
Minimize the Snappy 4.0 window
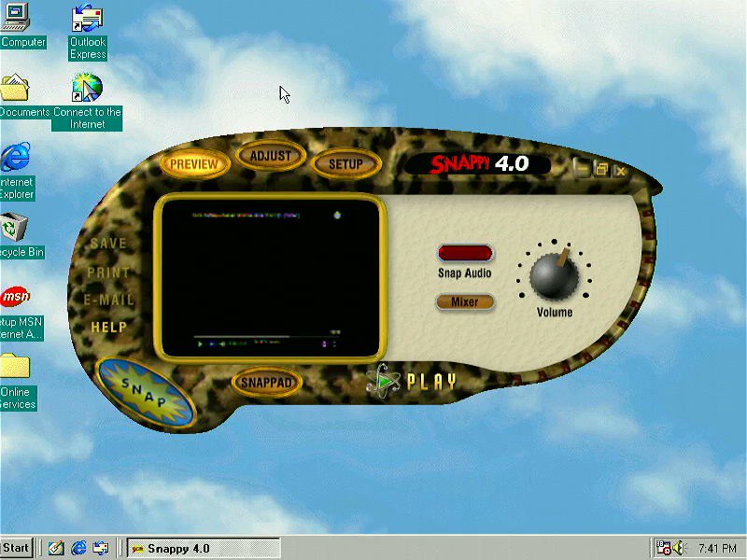581,169
